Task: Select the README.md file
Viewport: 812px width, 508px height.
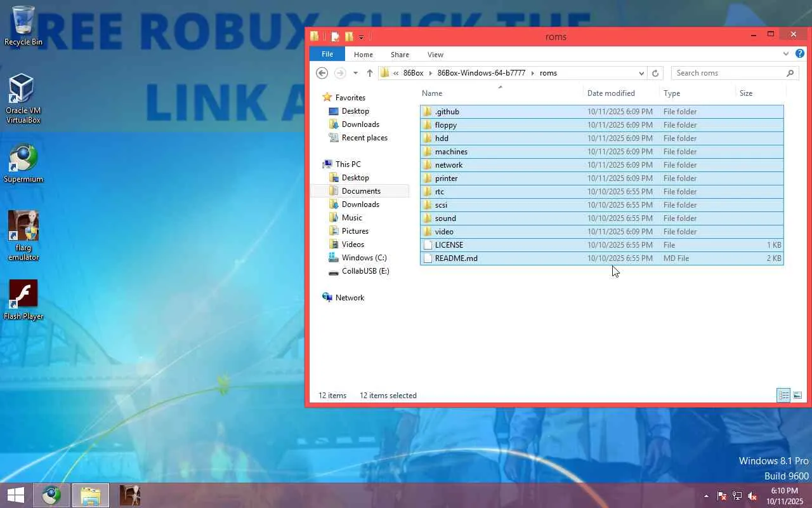Action: 601,258
